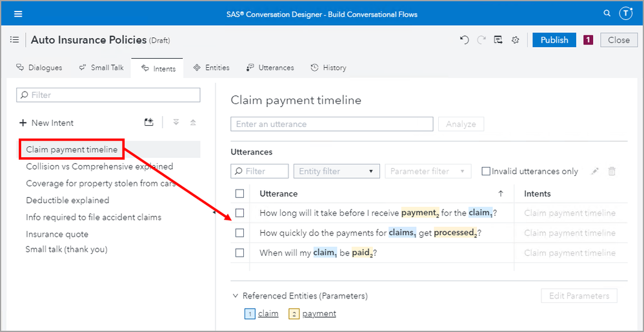Image resolution: width=644 pixels, height=332 pixels.
Task: Click the maroon issues badge showing 1
Action: pyautogui.click(x=588, y=40)
